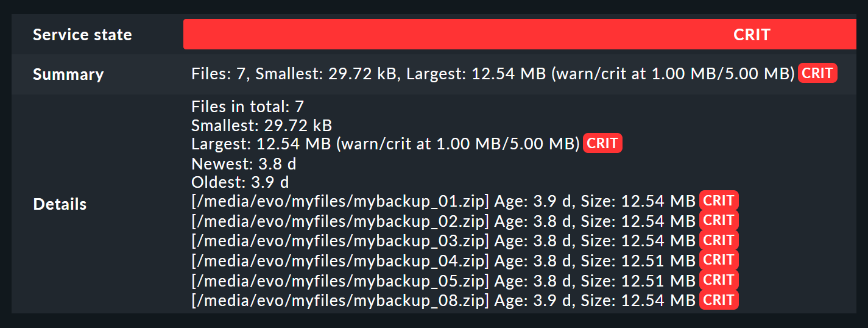Click the CRIT badge in the Summary row
Viewport: 868px width, 328px height.
(817, 74)
